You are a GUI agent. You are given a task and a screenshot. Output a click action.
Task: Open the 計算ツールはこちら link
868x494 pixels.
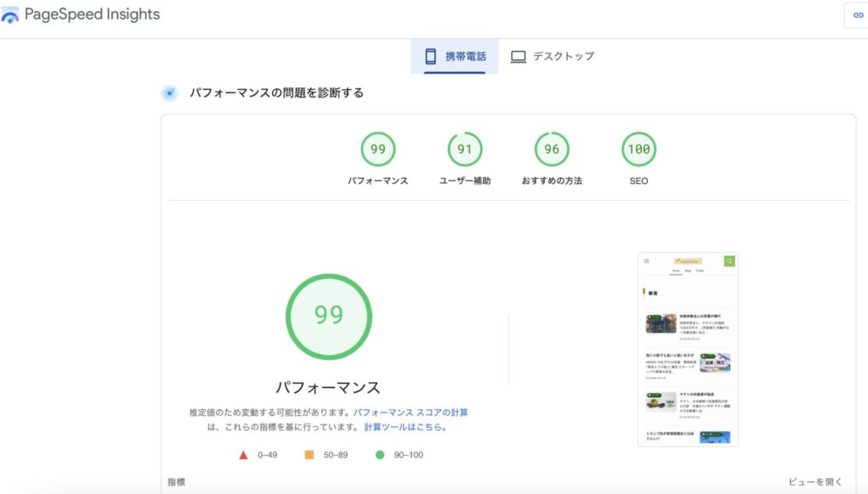click(x=405, y=427)
